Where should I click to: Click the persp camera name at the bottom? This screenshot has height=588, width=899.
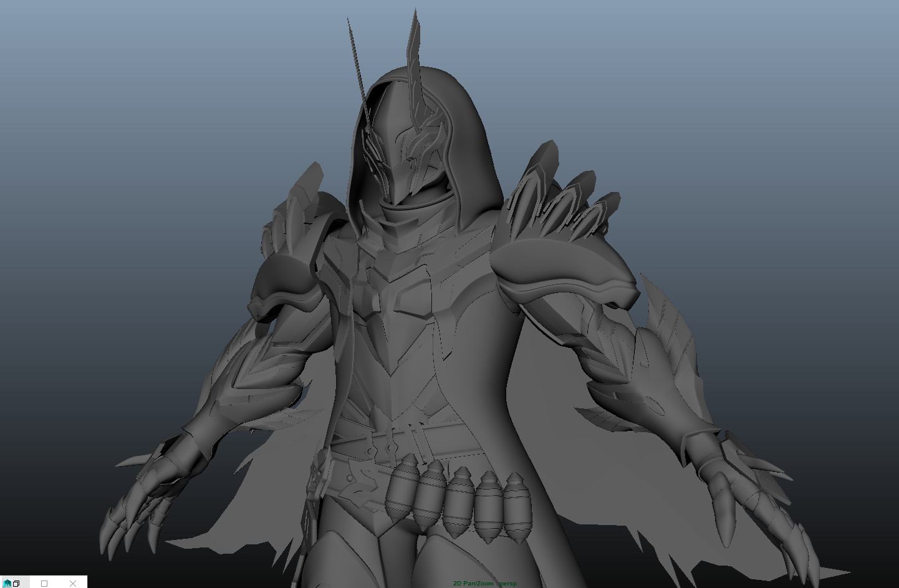pos(508,584)
